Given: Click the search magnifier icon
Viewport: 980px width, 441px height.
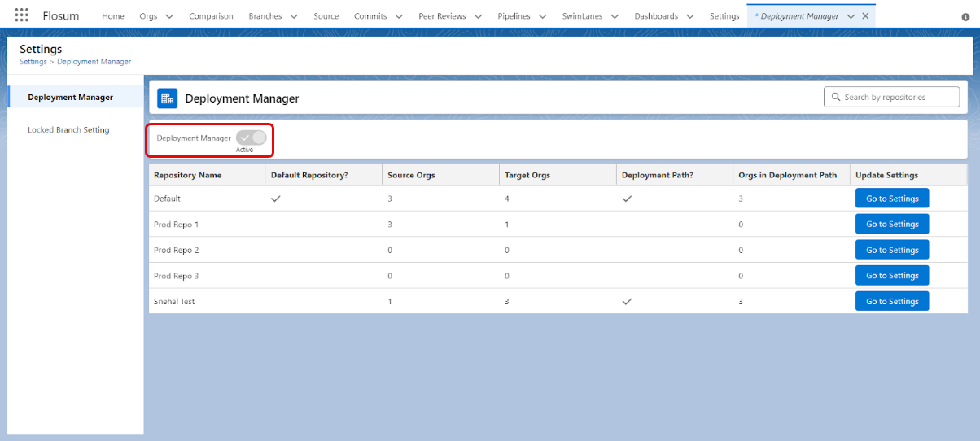Looking at the screenshot, I should [835, 97].
